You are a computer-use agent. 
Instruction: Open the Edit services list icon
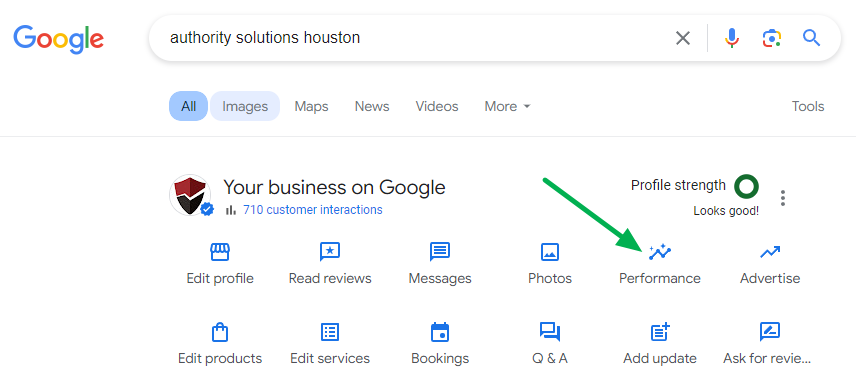pyautogui.click(x=330, y=332)
